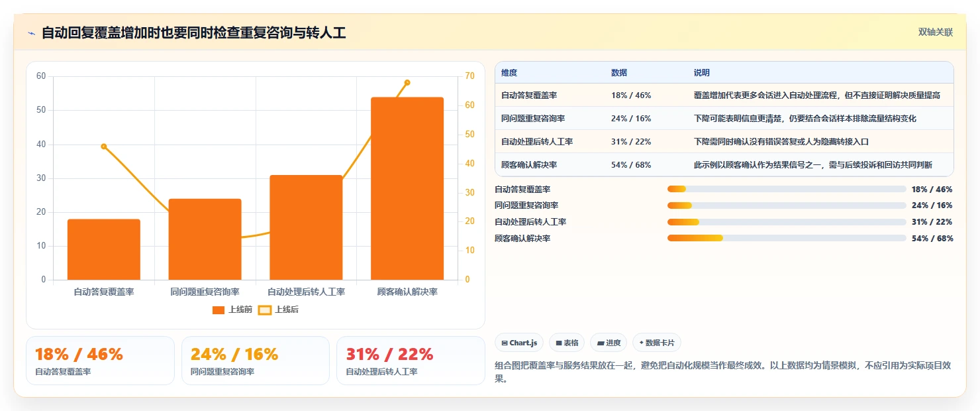980x411 pixels.
Task: Click x-axis label 顾客确认解决率 under the chart
Action: pos(407,292)
